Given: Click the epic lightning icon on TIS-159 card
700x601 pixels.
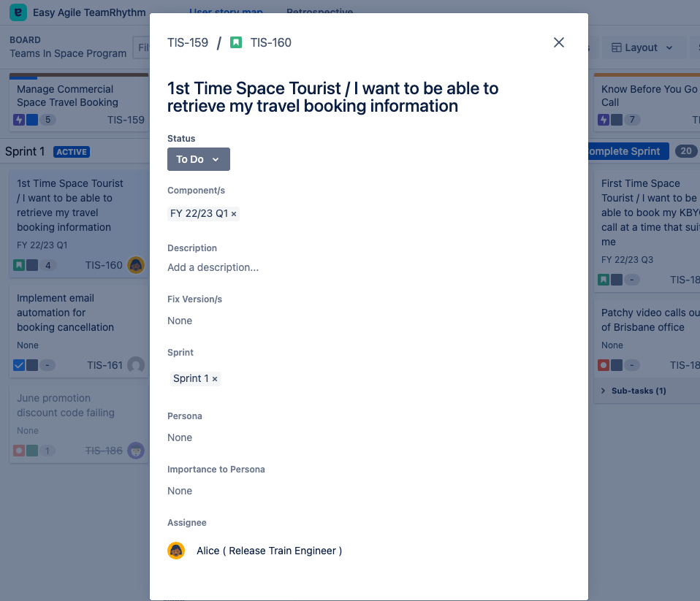Looking at the screenshot, I should coord(19,120).
